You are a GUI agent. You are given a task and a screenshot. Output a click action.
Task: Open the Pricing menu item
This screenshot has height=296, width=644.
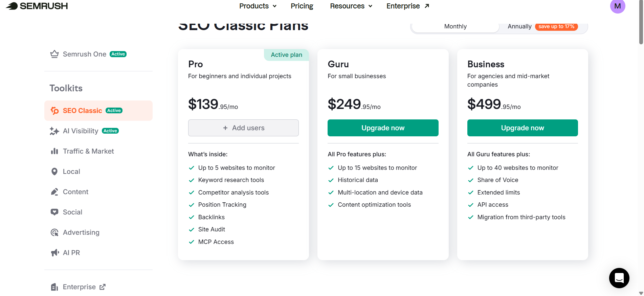tap(302, 6)
